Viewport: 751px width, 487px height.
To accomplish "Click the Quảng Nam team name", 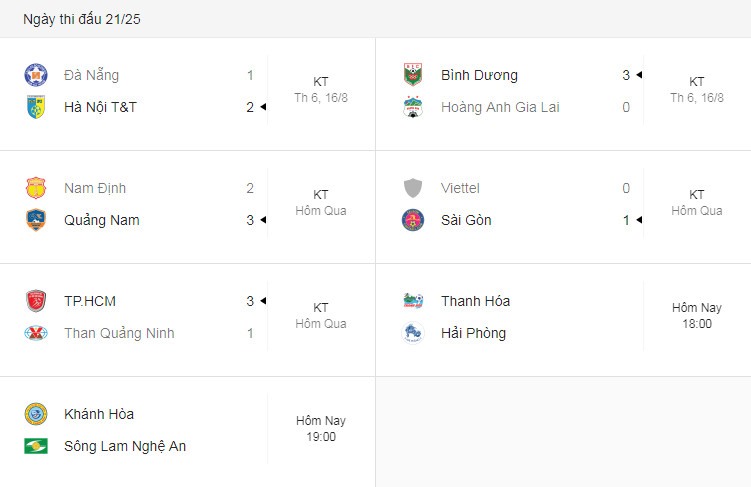I will [102, 220].
